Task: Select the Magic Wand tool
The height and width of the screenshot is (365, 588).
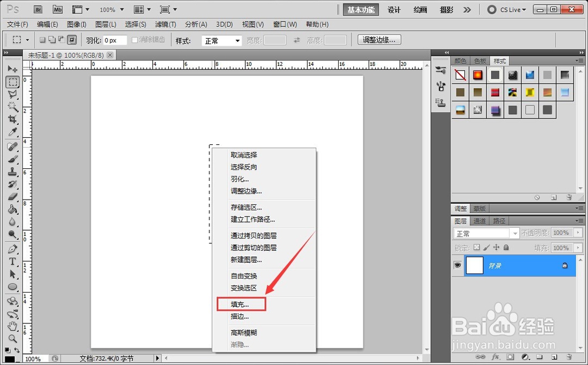Action: tap(12, 107)
